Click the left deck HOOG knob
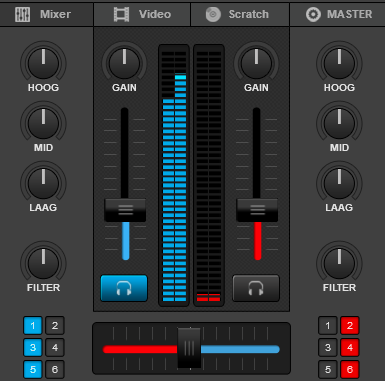Viewport: 385px width, 381px height. pos(43,63)
